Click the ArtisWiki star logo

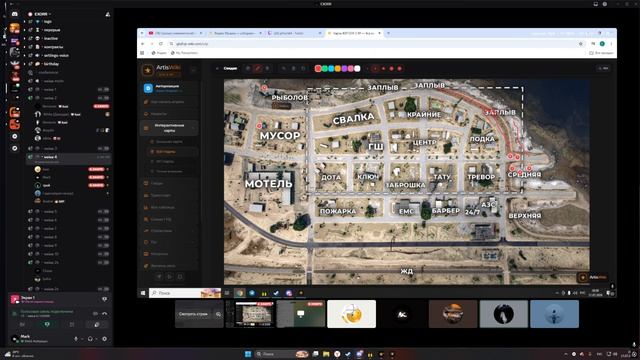[x=148, y=70]
